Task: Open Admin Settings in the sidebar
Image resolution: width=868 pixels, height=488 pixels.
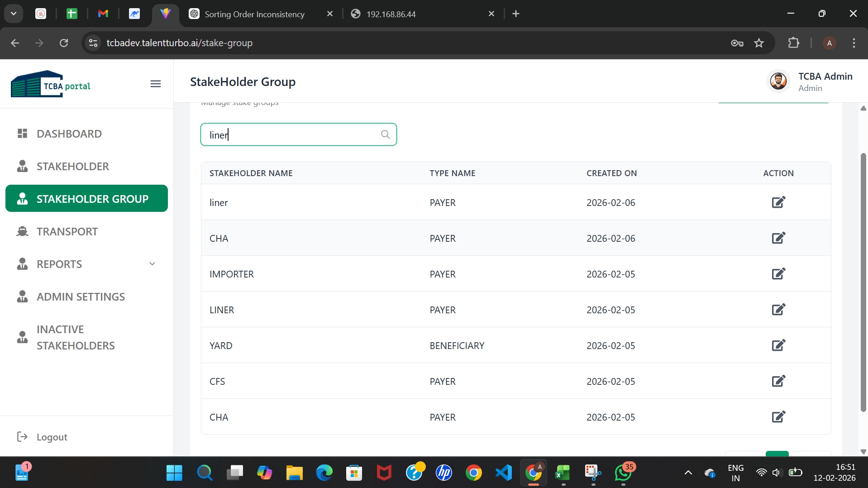Action: pos(86,297)
